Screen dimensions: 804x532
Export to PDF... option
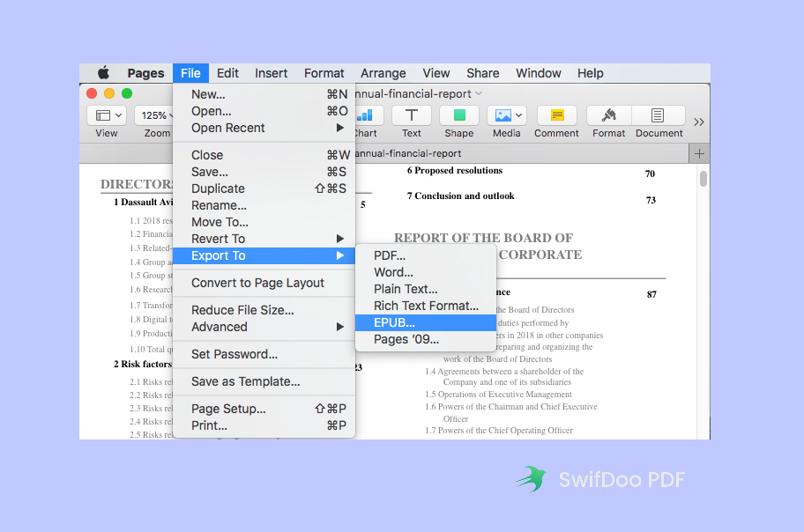point(426,255)
